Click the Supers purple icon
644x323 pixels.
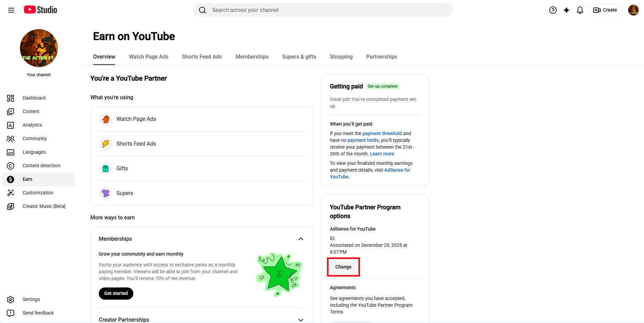pos(106,193)
